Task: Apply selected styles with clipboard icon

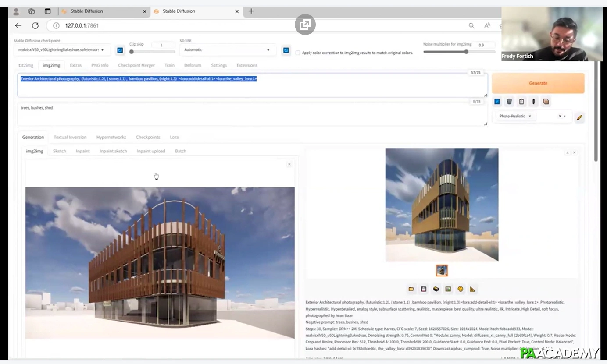Action: (521, 101)
